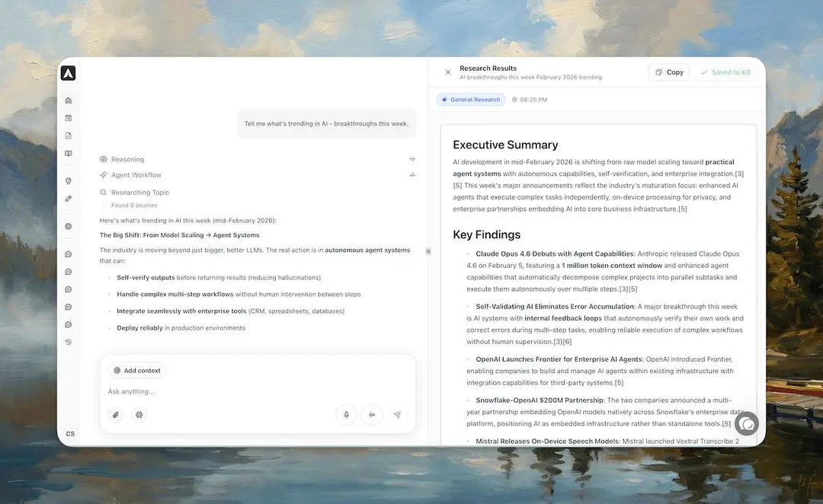The image size is (823, 504).
Task: Click the 08:20 PM timestamp
Action: pos(533,100)
